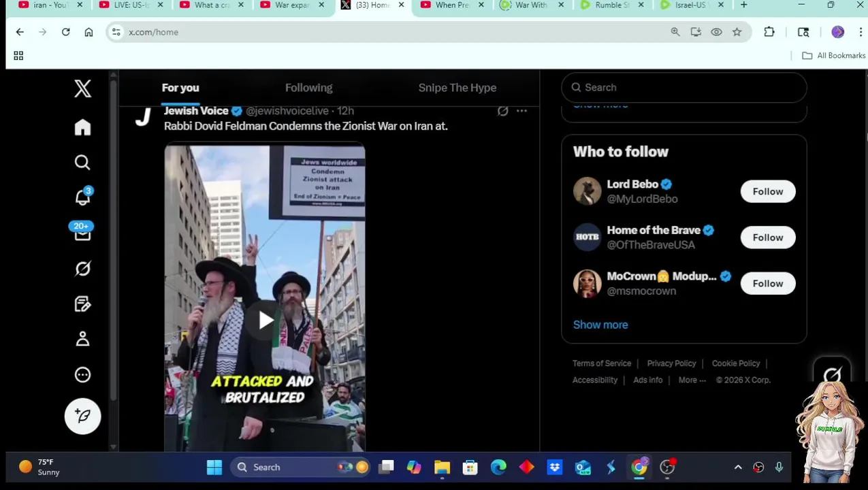Viewport: 868px width, 490px height.
Task: Open Notifications bell with 3 badge
Action: 82,197
